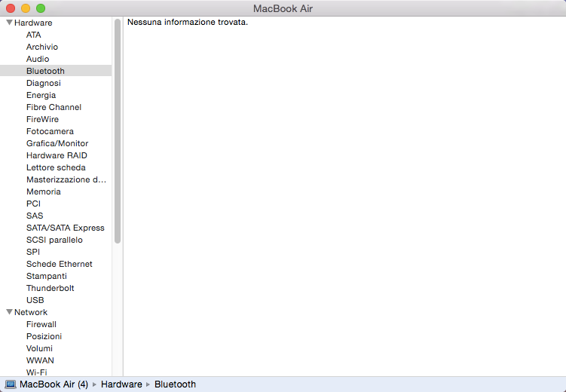Open Posizioni under Network
The height and width of the screenshot is (392, 566).
click(44, 336)
